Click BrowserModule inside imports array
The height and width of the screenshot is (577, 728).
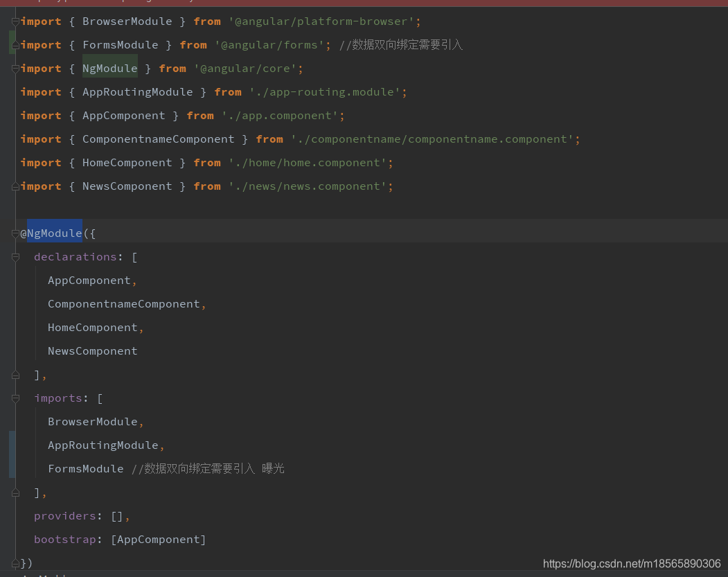92,422
